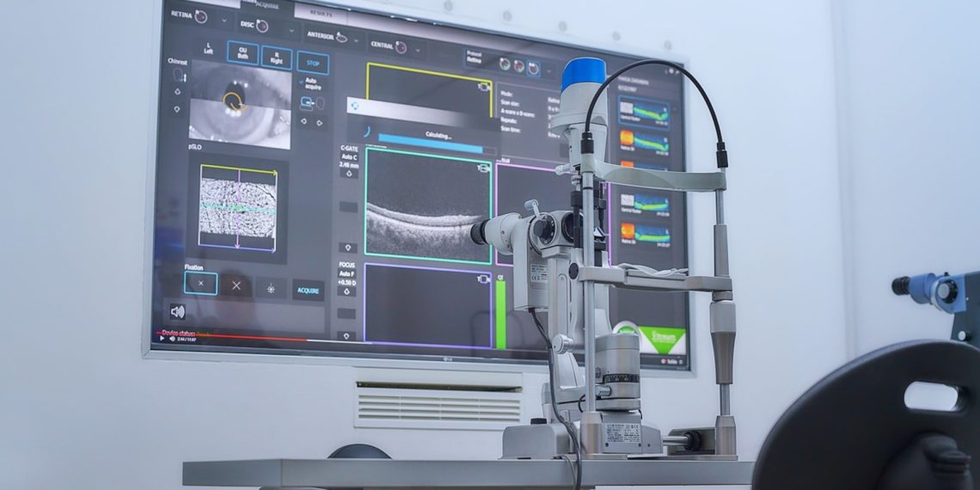Select the second Protocol Retina scan icon
Image resolution: width=980 pixels, height=490 pixels.
click(518, 65)
